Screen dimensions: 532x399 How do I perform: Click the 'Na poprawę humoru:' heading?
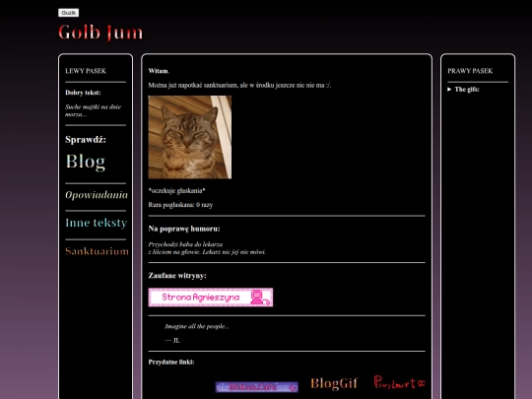click(184, 229)
